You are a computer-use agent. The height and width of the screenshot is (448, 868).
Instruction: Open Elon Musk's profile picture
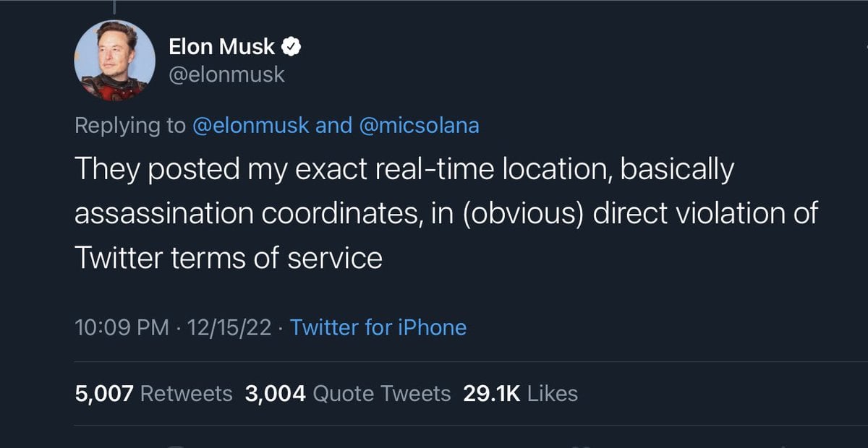click(114, 61)
